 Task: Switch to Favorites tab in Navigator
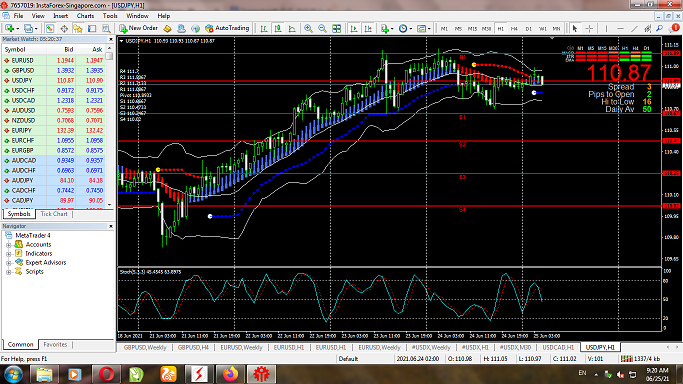[55, 344]
